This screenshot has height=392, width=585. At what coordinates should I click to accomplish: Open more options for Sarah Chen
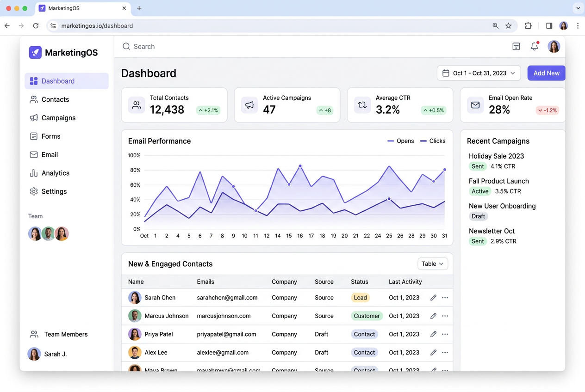click(445, 298)
